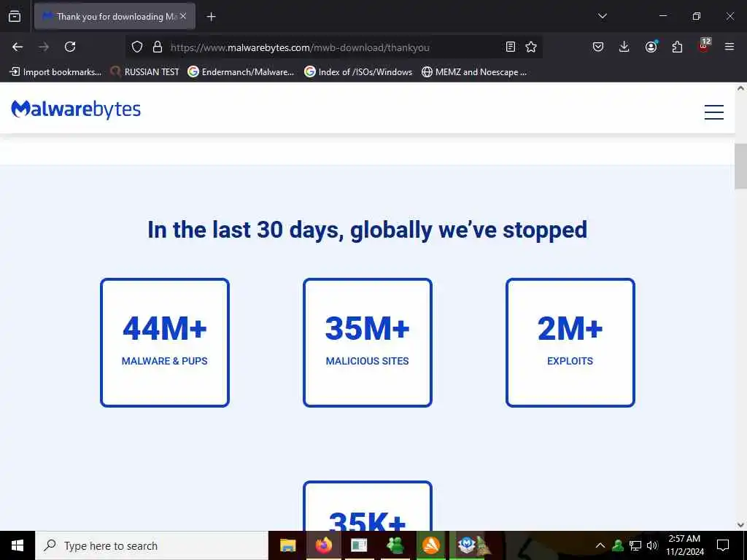
Task: View site security padlock information
Action: (x=158, y=47)
